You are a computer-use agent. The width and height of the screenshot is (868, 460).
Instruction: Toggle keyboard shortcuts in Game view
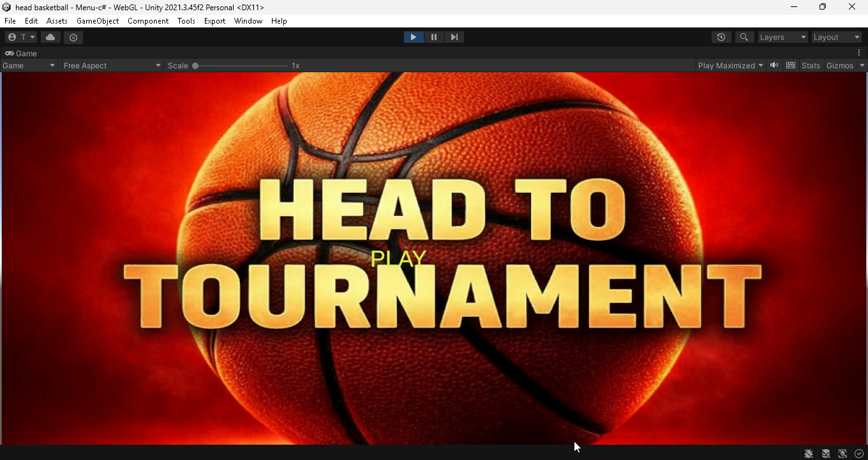[x=791, y=65]
